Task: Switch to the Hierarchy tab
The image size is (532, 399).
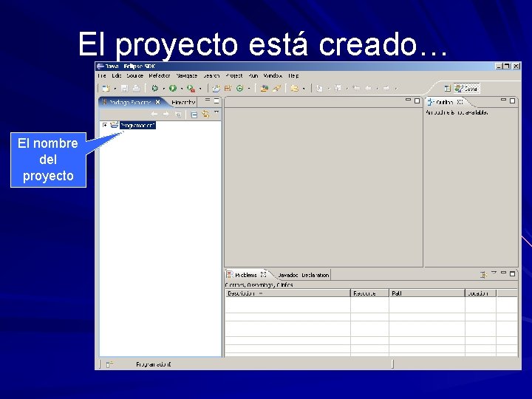Action: (x=183, y=102)
